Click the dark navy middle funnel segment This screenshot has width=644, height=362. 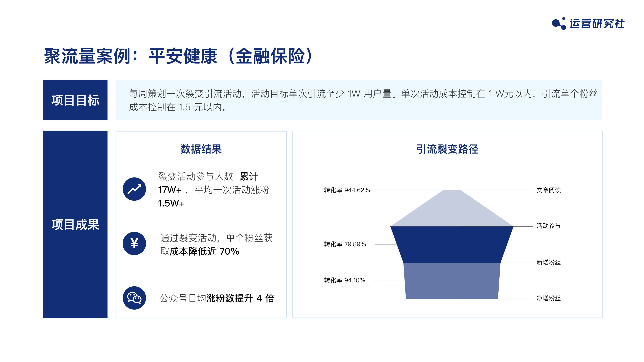[x=452, y=244]
